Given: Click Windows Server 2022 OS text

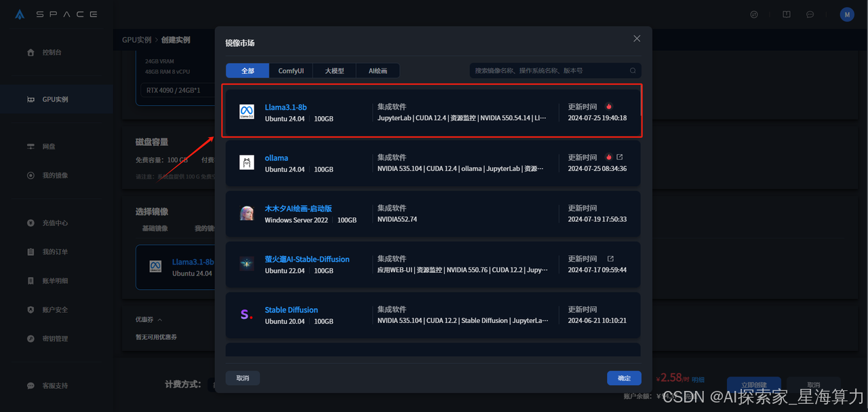Looking at the screenshot, I should [296, 221].
